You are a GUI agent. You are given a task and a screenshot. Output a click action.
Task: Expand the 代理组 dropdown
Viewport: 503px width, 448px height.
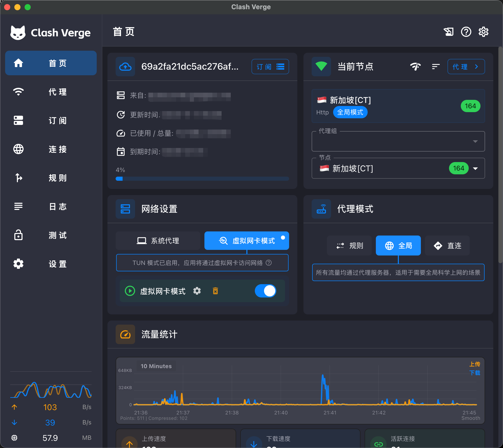click(475, 141)
